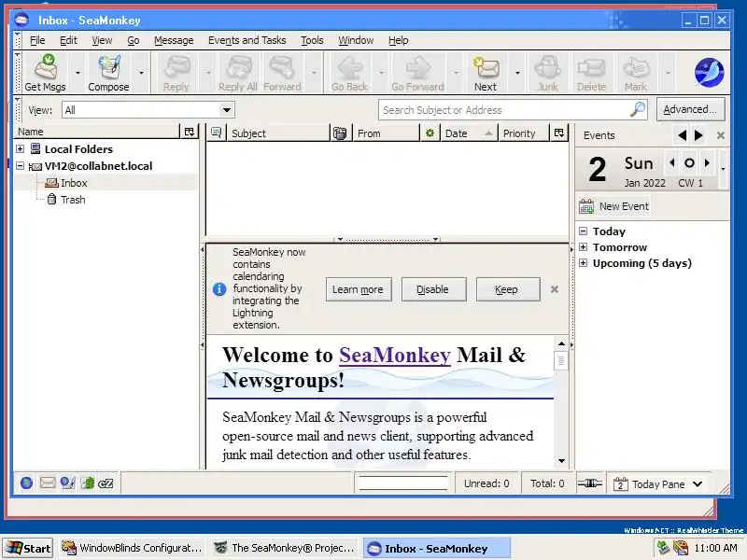
Task: Sort messages by Date column
Action: point(468,133)
